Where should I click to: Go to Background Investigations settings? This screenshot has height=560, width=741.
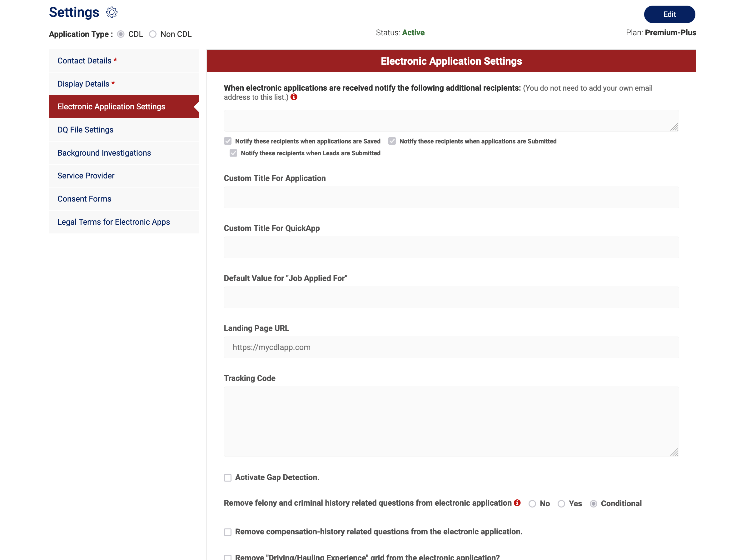[104, 153]
